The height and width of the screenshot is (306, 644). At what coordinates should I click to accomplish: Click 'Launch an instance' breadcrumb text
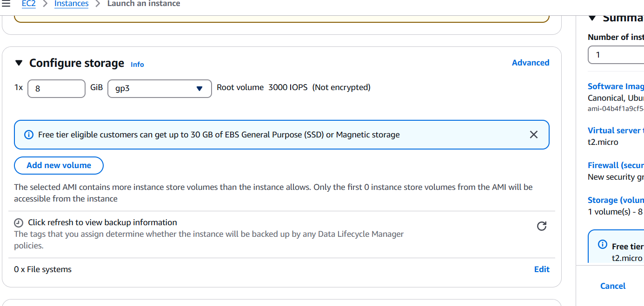pyautogui.click(x=144, y=4)
